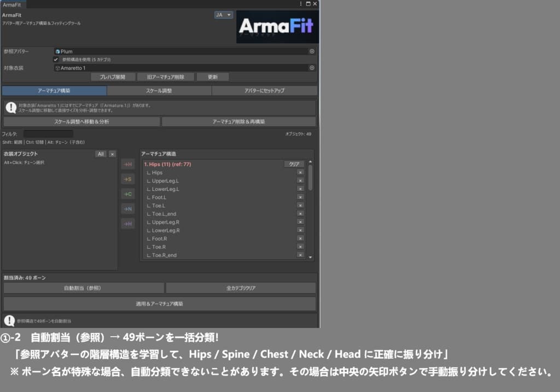Select the ArmaFit window title tab
Viewport: 560px width, 392px height.
coord(12,4)
